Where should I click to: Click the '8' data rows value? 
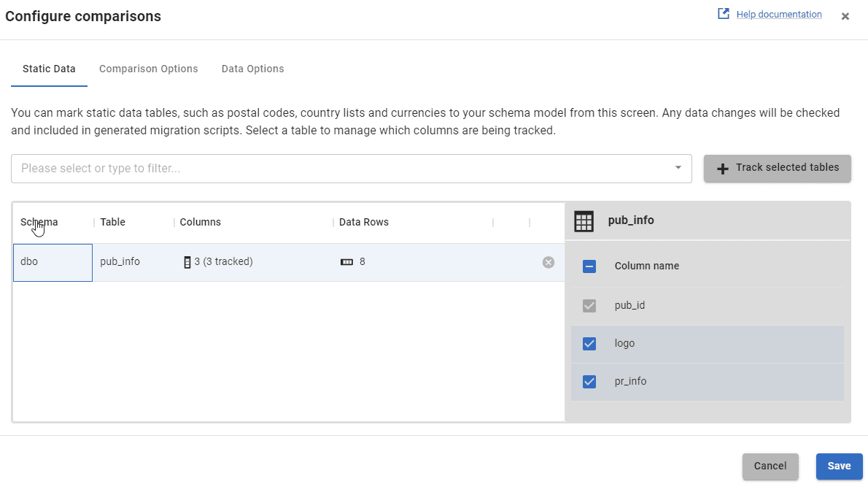pyautogui.click(x=362, y=261)
